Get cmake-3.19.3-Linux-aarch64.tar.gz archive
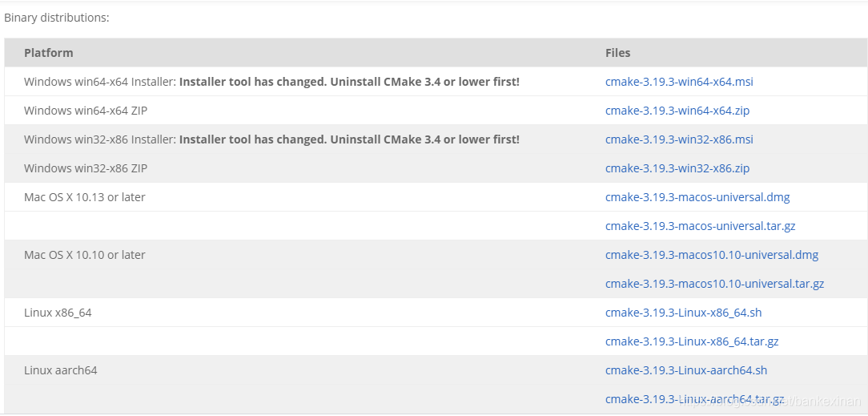 point(695,399)
